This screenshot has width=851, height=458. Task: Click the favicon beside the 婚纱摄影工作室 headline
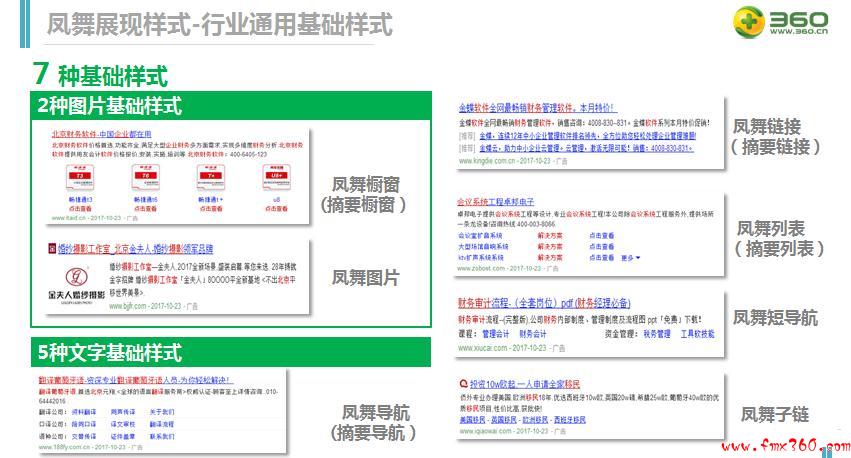point(52,249)
